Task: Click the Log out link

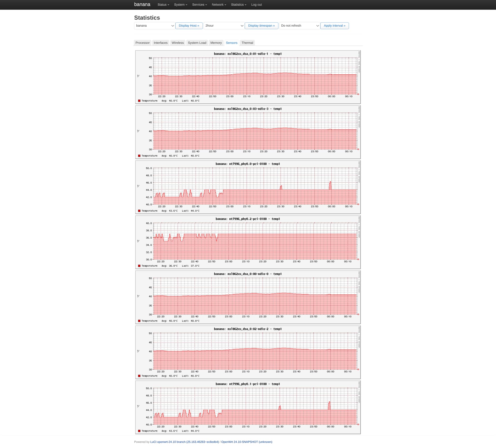Action: (256, 5)
